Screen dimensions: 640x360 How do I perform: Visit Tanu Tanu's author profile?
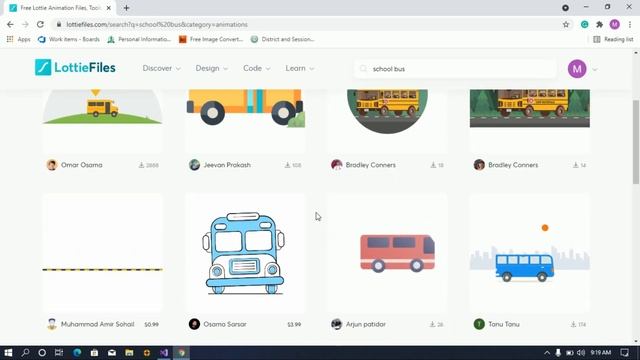coord(504,324)
